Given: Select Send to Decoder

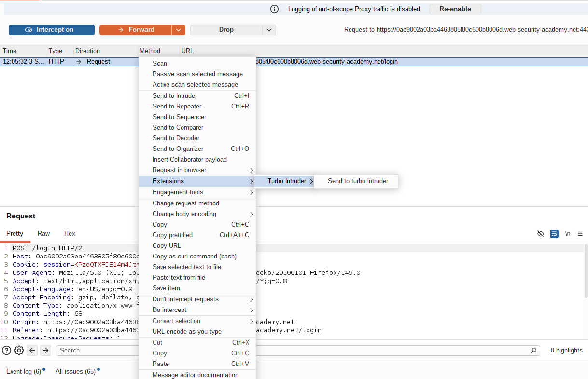Looking at the screenshot, I should 197,138.
